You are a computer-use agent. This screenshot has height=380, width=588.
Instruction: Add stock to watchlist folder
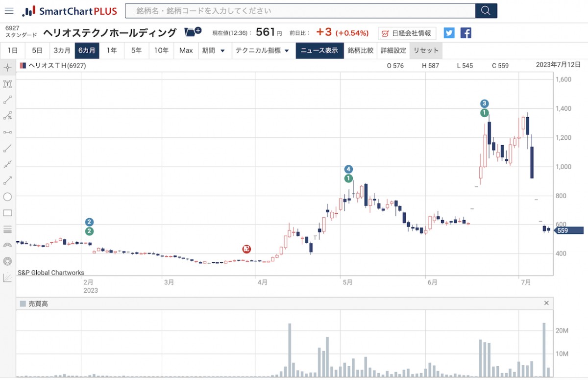193,32
